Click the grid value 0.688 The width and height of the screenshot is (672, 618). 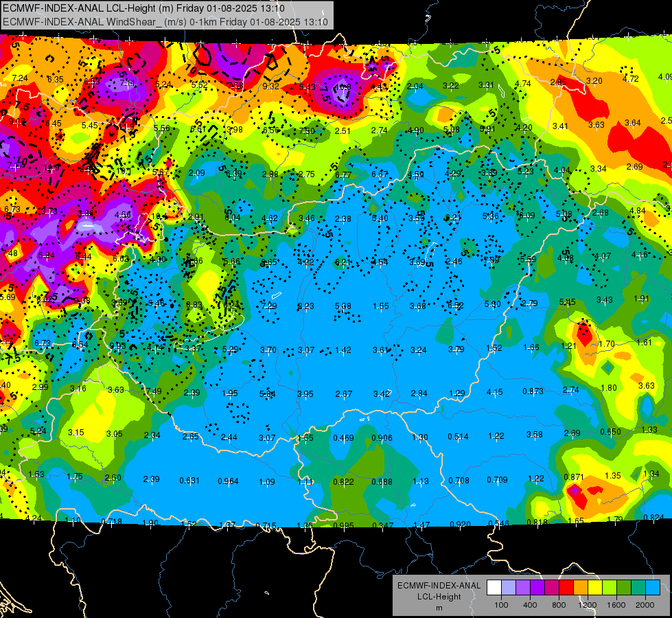382,481
